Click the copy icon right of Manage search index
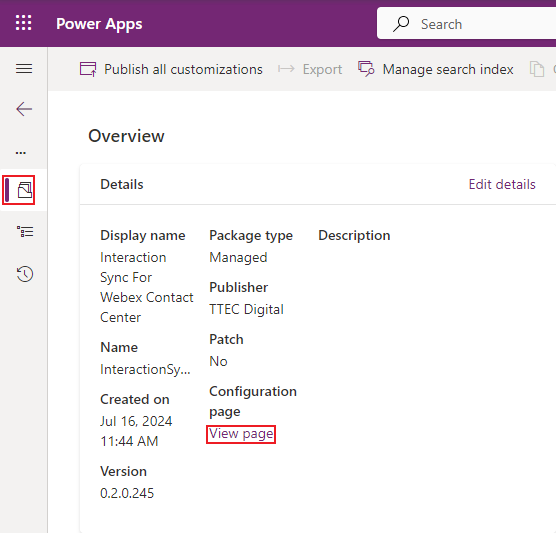The height and width of the screenshot is (533, 556). click(537, 69)
